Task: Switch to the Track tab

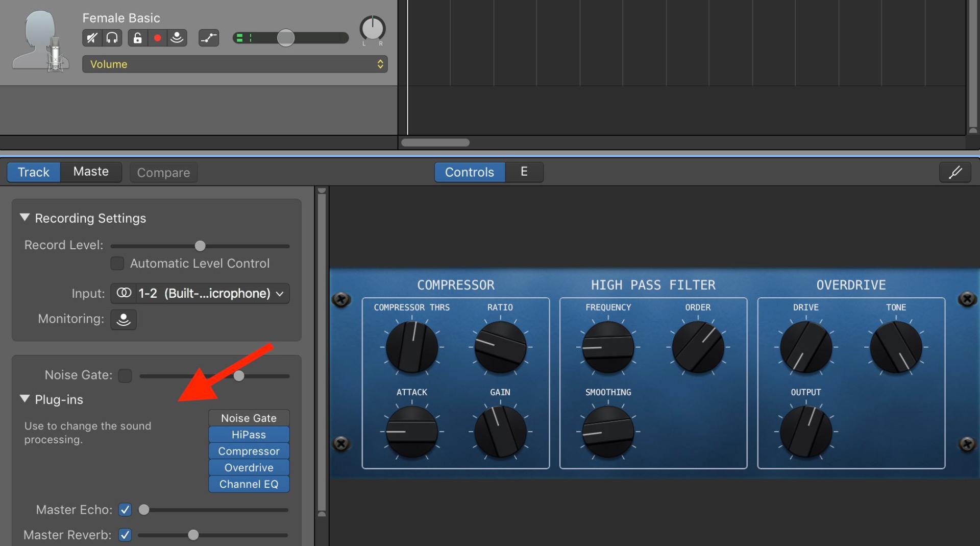Action: (x=34, y=172)
